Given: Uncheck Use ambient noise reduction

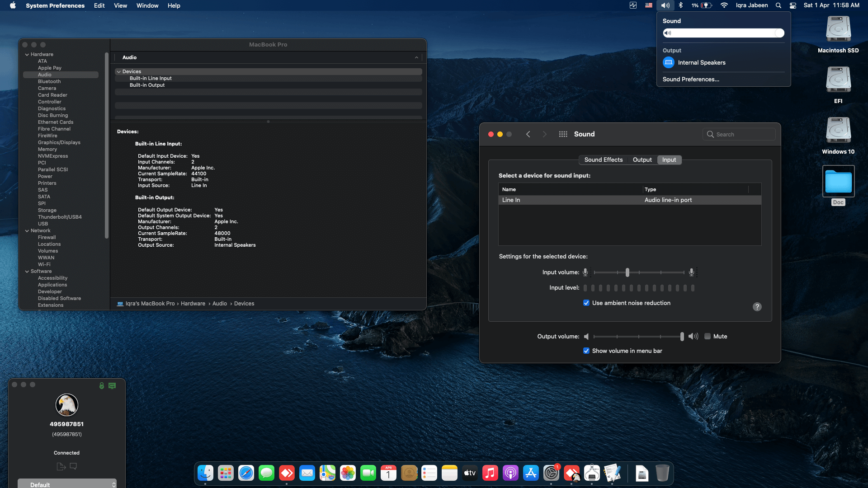Looking at the screenshot, I should [x=586, y=303].
